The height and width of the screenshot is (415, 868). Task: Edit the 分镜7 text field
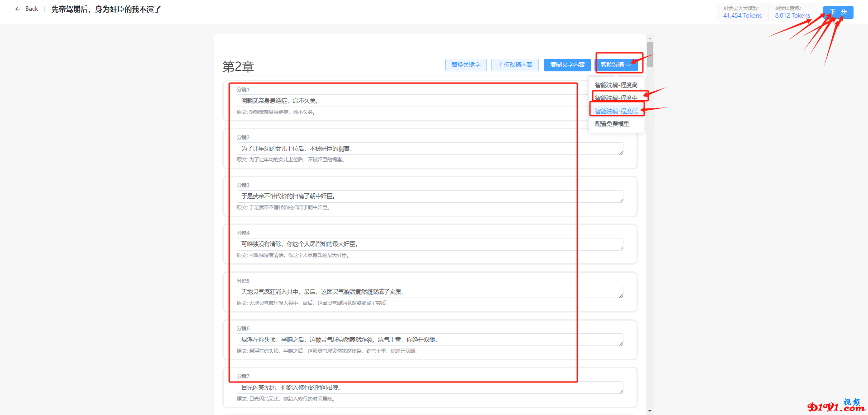pyautogui.click(x=430, y=387)
